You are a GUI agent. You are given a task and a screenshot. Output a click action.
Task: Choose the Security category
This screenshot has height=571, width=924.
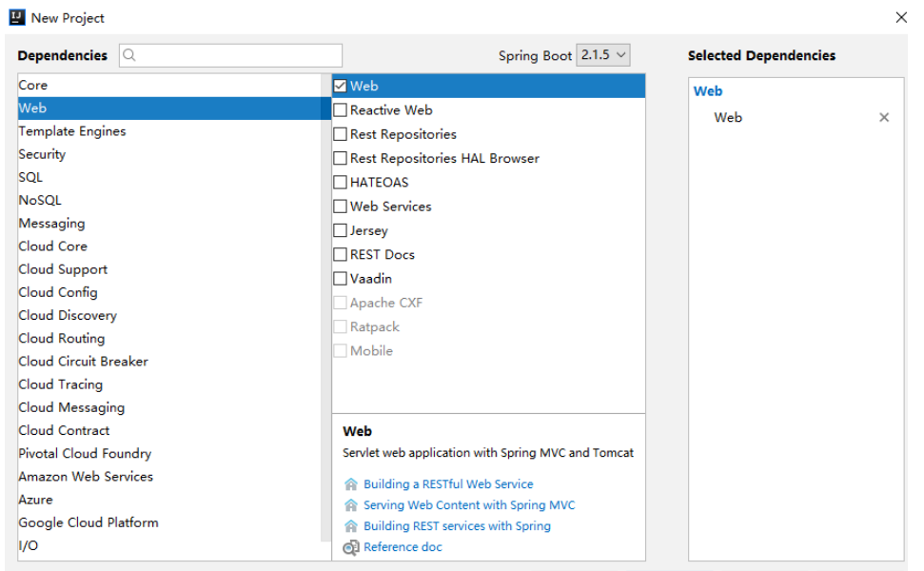click(x=169, y=154)
